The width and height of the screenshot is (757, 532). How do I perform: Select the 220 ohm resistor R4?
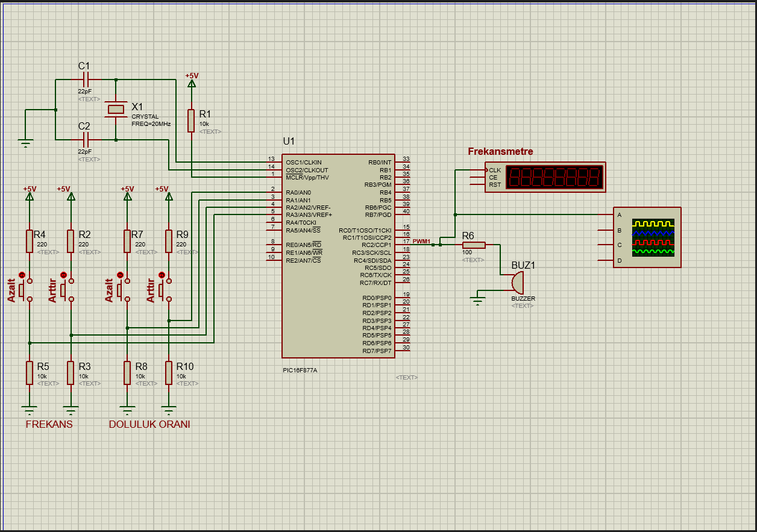(28, 240)
